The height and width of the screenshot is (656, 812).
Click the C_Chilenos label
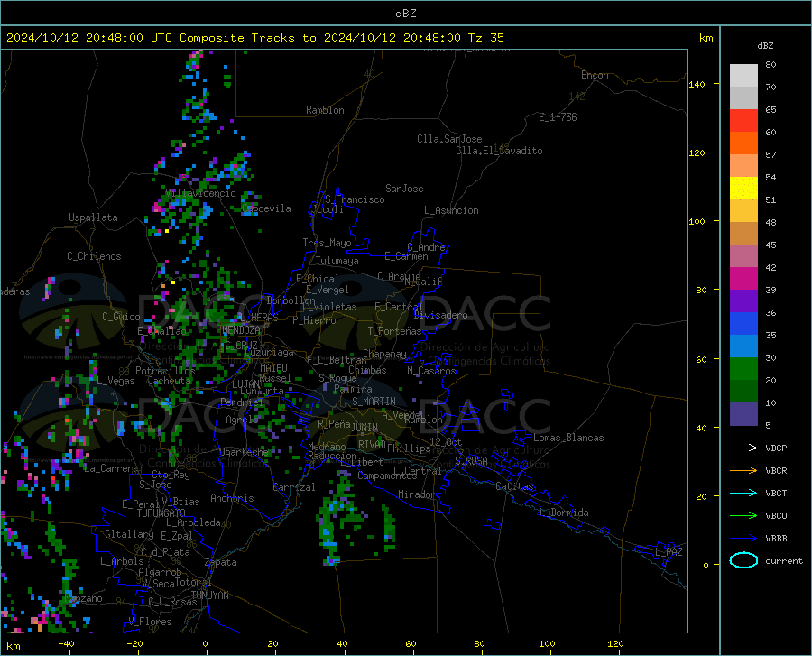(x=94, y=256)
